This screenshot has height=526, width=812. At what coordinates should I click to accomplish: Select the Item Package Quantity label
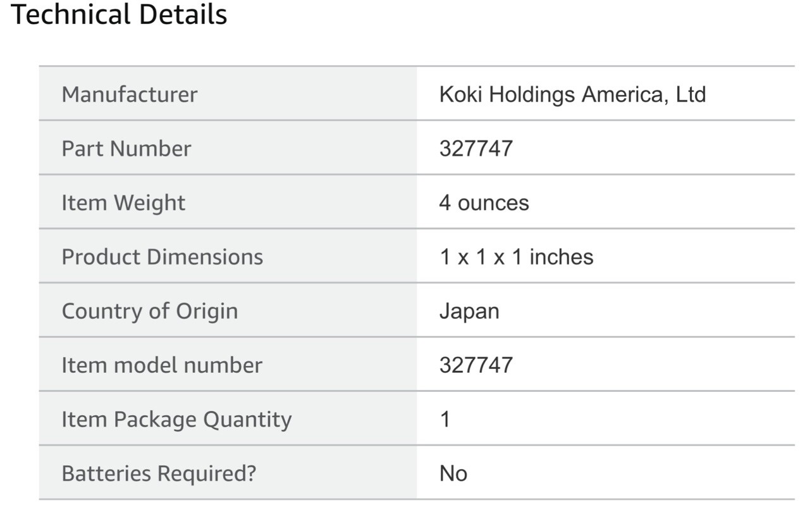[x=176, y=420]
